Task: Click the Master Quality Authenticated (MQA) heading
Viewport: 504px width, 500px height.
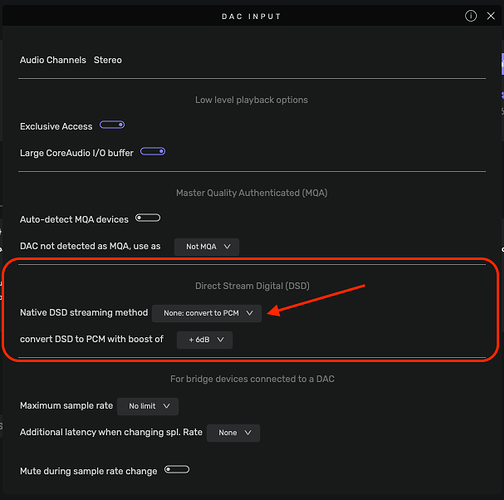Action: 252,193
